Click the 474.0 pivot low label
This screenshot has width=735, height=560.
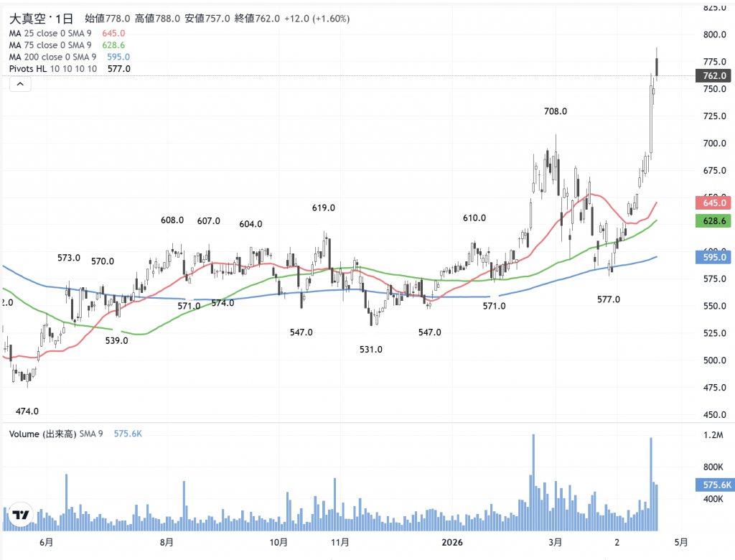[x=27, y=411]
